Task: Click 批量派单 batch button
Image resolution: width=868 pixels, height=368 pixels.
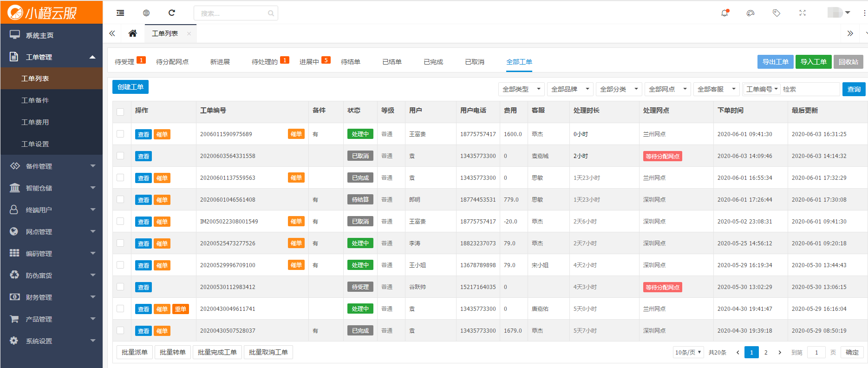Action: tap(135, 352)
